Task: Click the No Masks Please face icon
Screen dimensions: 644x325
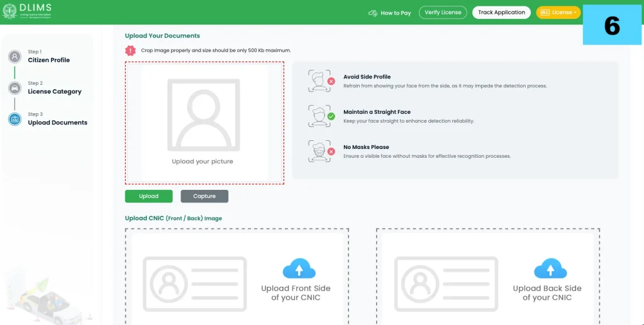Action: point(321,151)
